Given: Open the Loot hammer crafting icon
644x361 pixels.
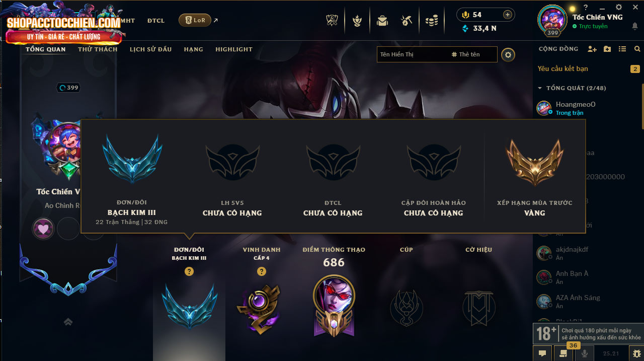Looking at the screenshot, I should (x=407, y=21).
